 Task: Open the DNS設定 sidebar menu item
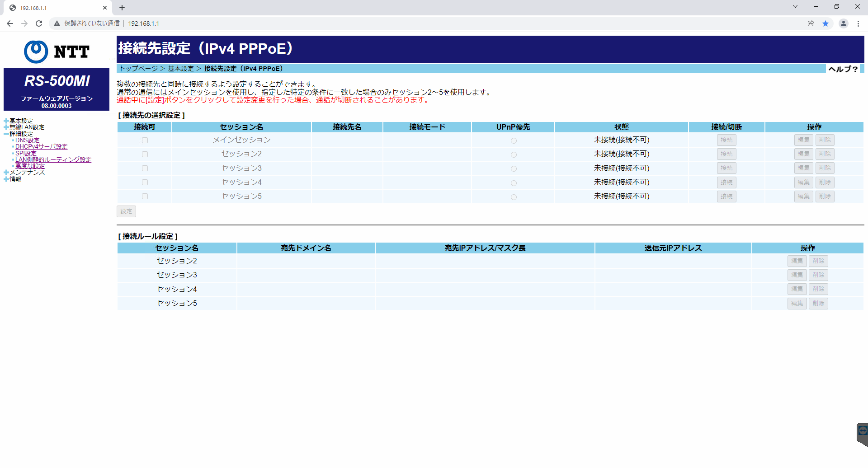[27, 140]
